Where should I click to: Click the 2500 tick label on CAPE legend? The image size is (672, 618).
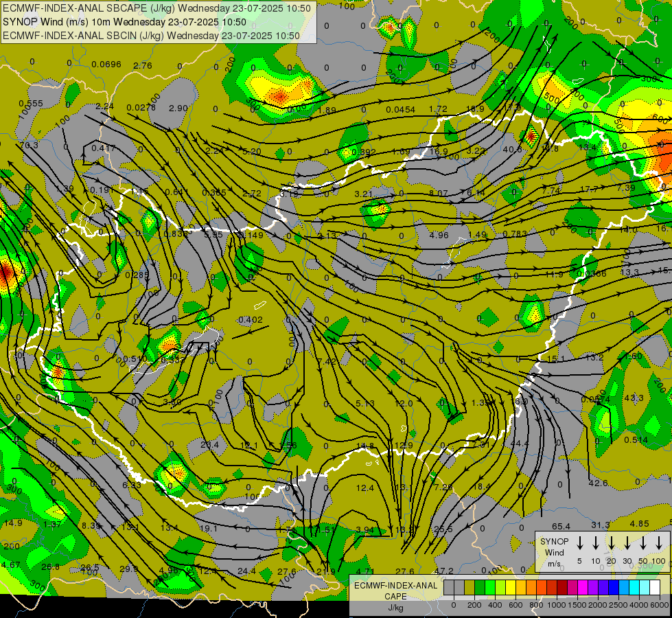pyautogui.click(x=618, y=605)
